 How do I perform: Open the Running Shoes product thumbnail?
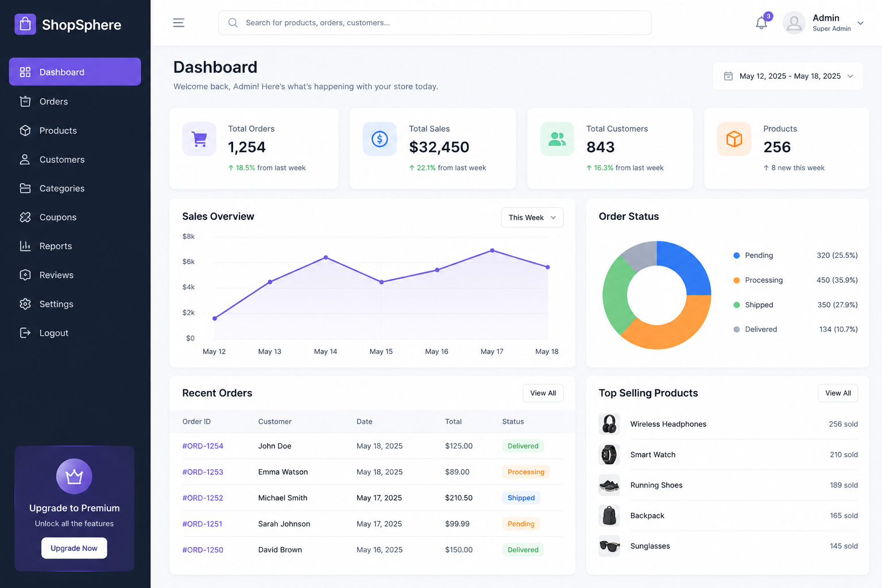click(609, 485)
